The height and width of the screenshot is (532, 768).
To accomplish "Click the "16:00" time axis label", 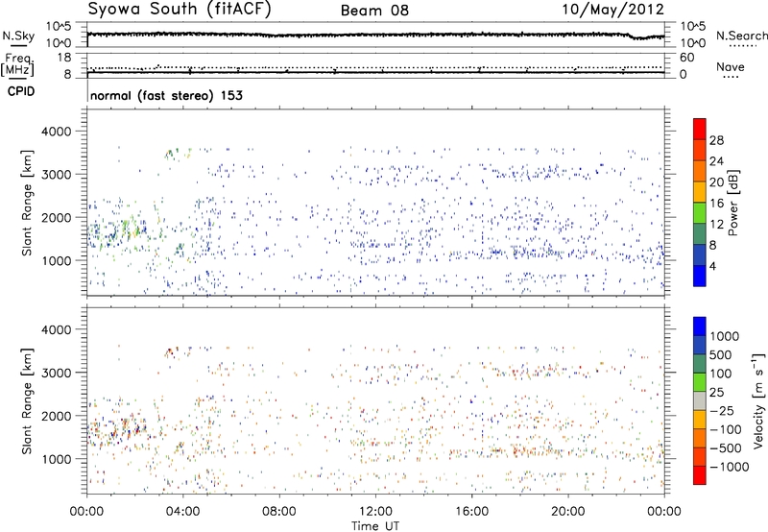I will tap(471, 512).
